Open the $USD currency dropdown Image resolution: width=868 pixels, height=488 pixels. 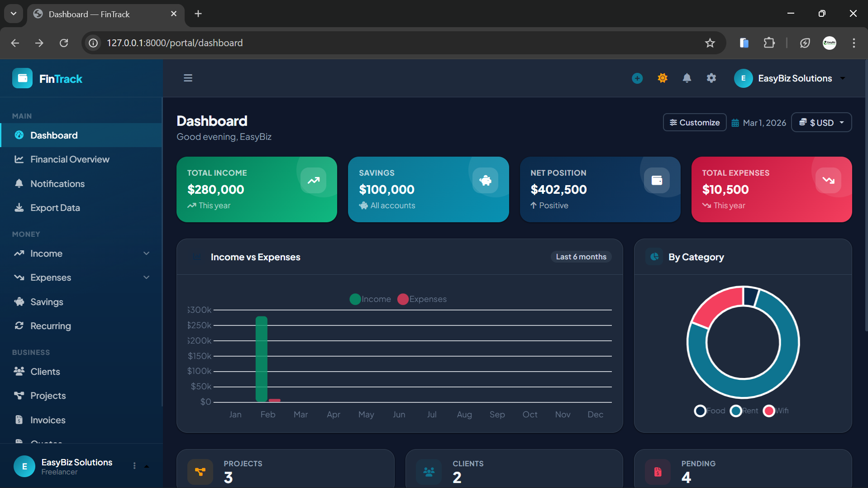(x=821, y=122)
